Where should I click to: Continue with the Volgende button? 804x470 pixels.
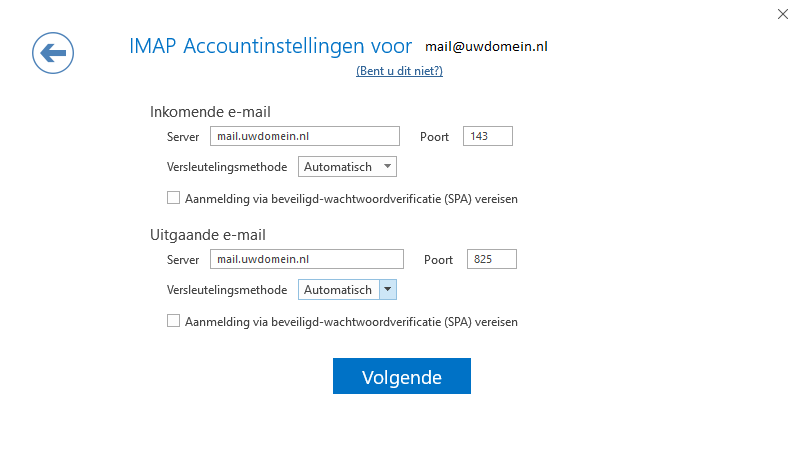[x=402, y=376]
